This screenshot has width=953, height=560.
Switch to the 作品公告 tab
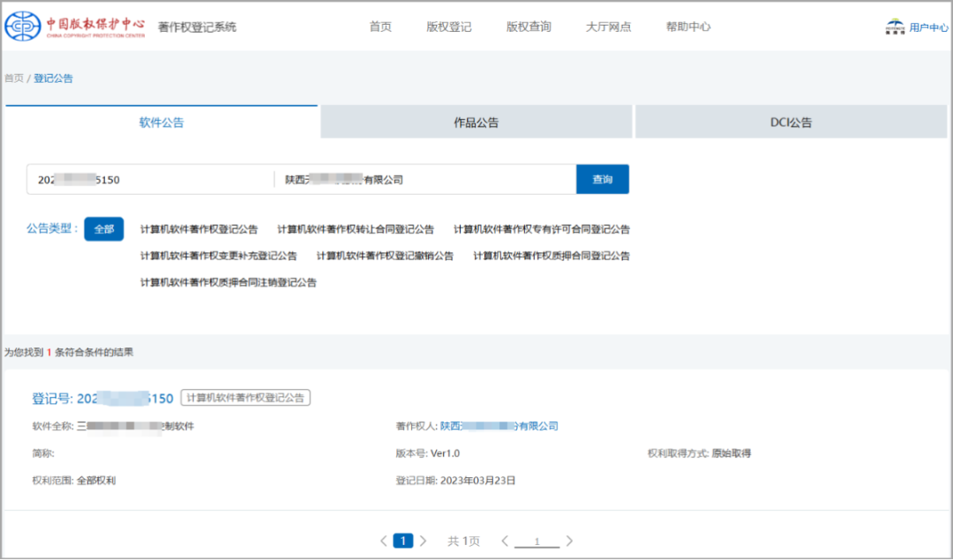click(476, 123)
